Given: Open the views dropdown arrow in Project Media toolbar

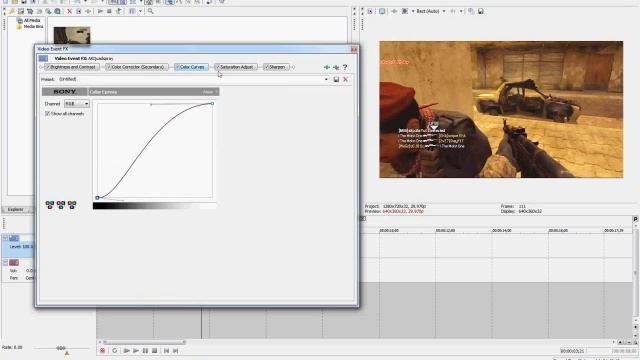Looking at the screenshot, I should tap(140, 11).
